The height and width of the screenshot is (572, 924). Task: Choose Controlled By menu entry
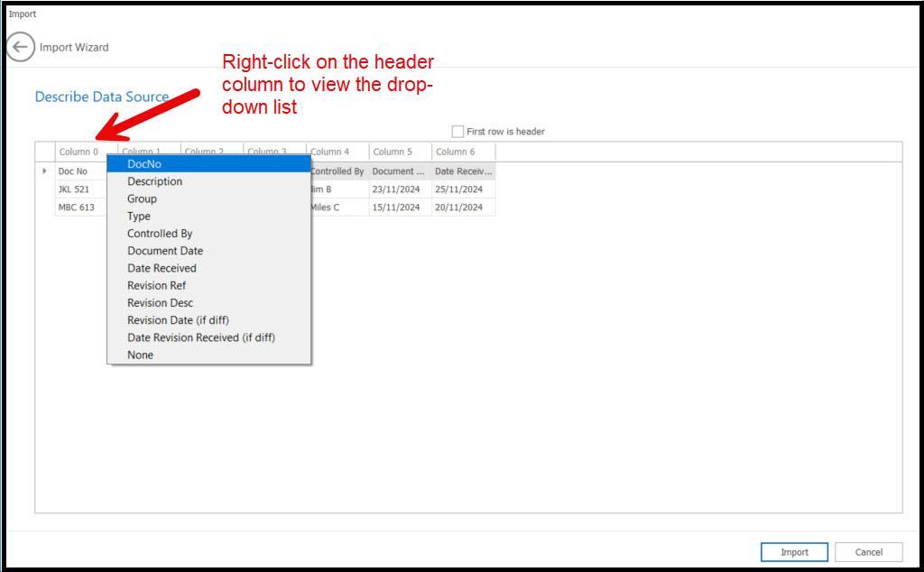pos(160,234)
